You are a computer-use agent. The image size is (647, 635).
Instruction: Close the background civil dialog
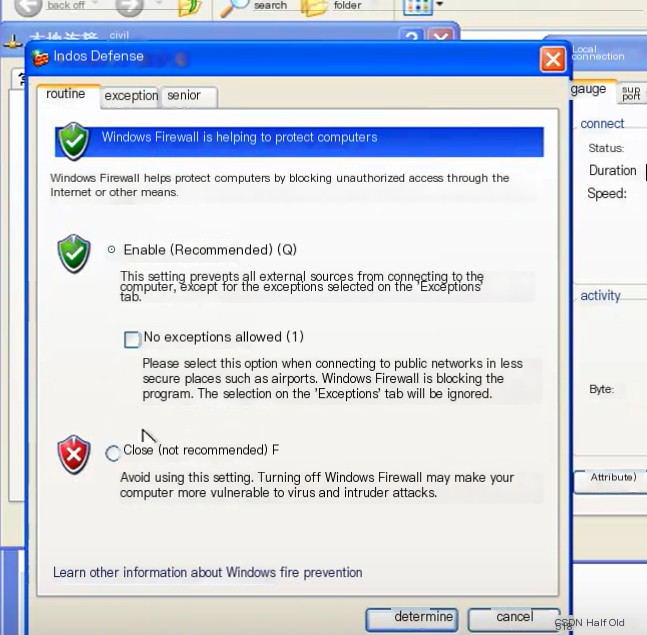442,37
